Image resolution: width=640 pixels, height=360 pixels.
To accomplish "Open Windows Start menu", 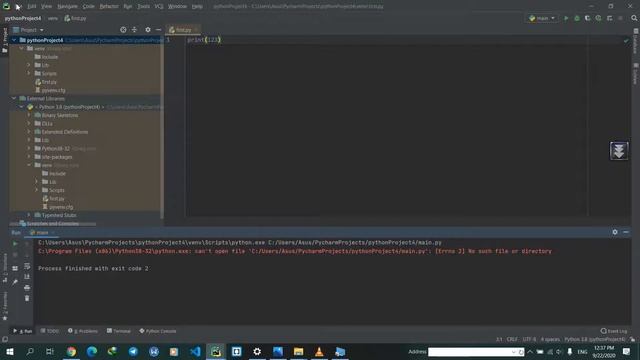I will [x=10, y=351].
